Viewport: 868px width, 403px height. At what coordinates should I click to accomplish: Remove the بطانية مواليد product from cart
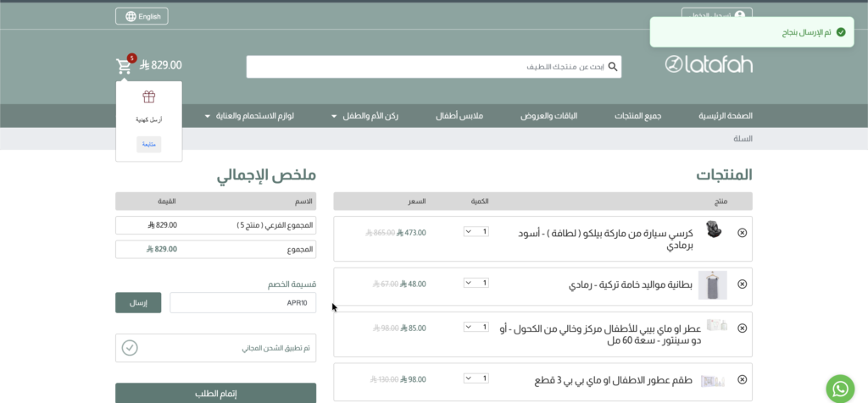pos(743,284)
